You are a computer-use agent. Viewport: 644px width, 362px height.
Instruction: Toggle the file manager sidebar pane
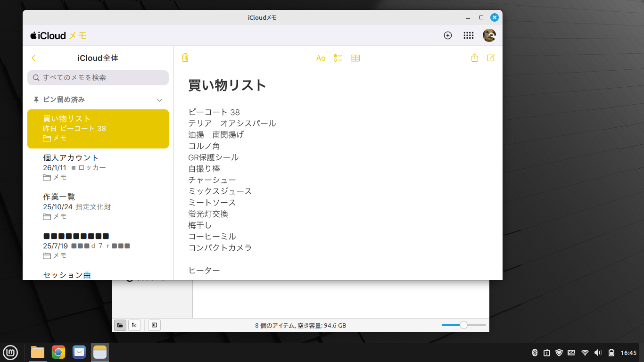pyautogui.click(x=154, y=325)
